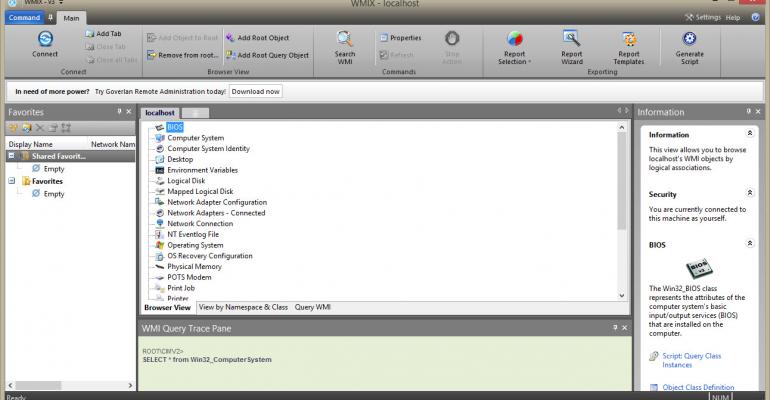Switch to View by Namespace & Class
Viewport: 770px width, 400px height.
coord(243,307)
